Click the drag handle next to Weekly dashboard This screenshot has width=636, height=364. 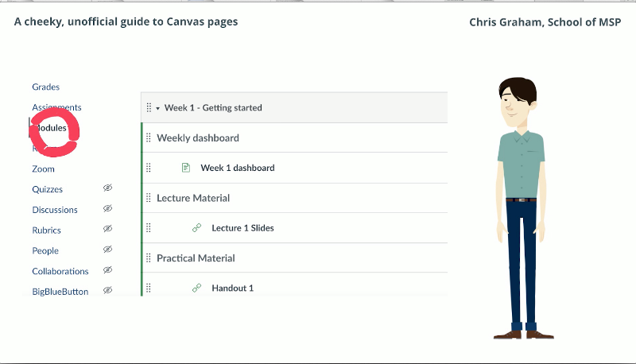click(149, 137)
